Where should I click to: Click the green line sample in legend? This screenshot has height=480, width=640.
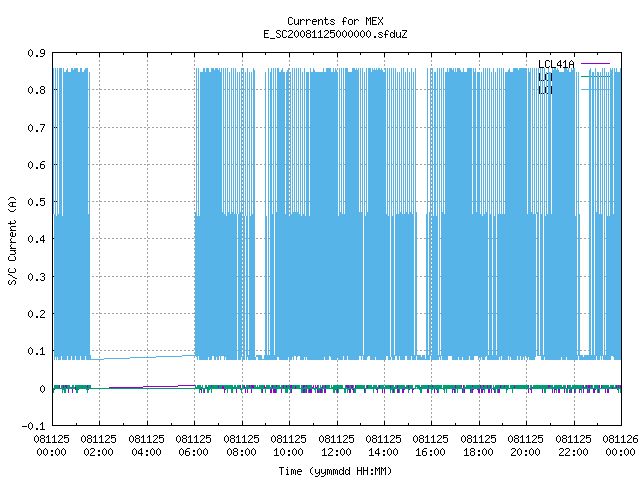(595, 76)
